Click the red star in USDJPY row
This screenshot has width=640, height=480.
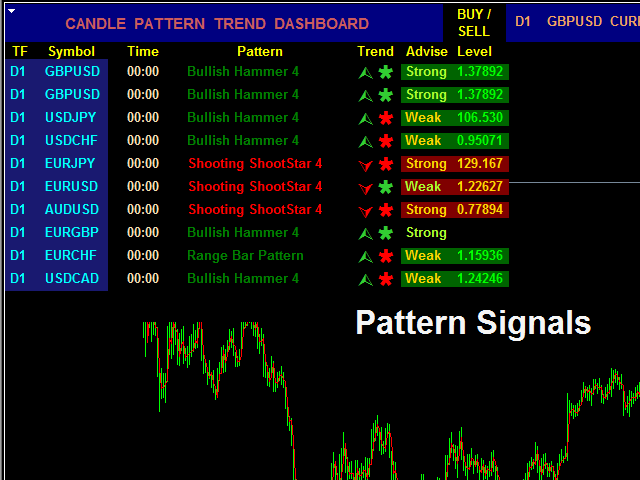386,118
